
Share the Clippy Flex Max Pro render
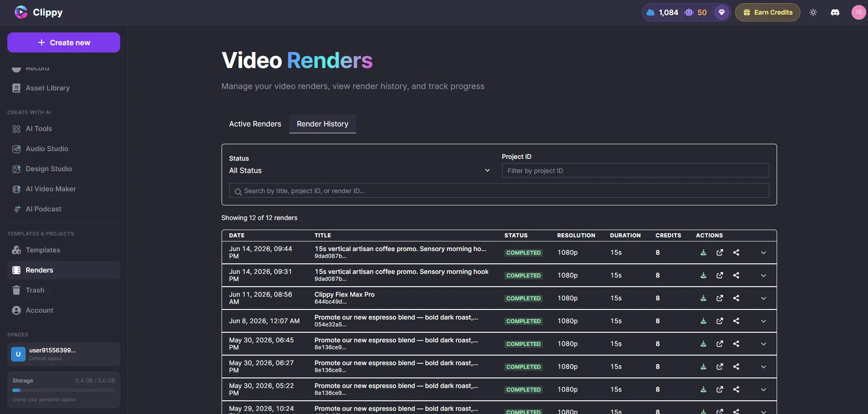pyautogui.click(x=736, y=298)
